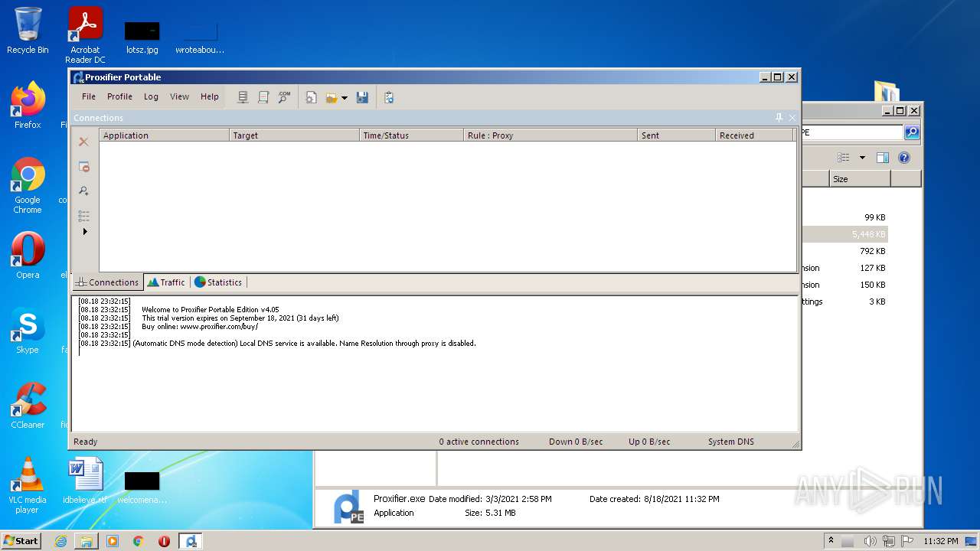Expand the Explorer view options dropdown arrow
980x551 pixels.
[x=862, y=158]
